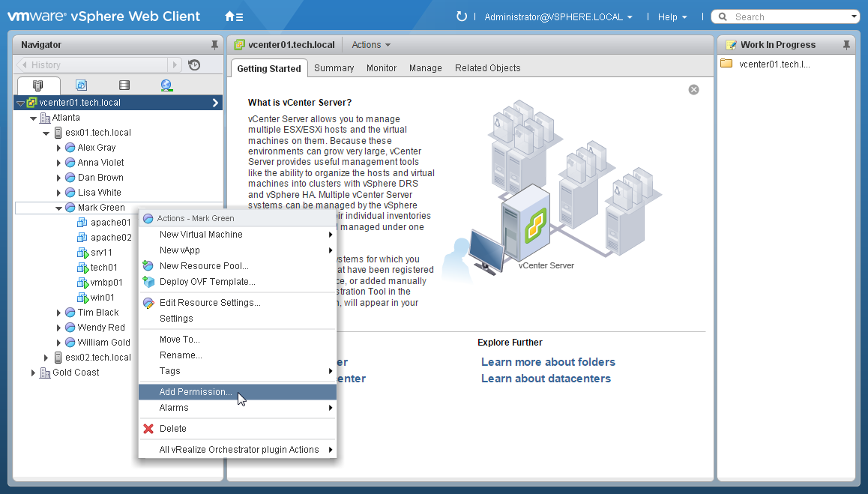Open the Home menu icon
The image size is (868, 494).
pos(234,16)
